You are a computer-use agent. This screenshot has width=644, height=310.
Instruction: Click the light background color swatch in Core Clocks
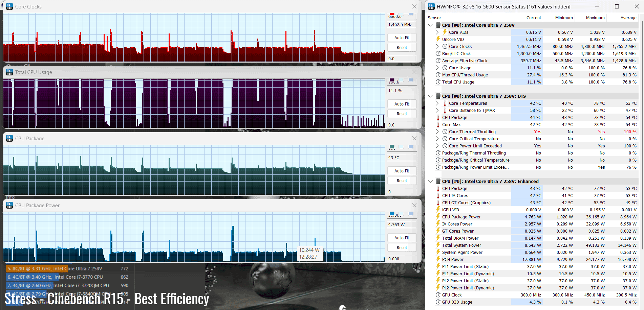(401, 14)
